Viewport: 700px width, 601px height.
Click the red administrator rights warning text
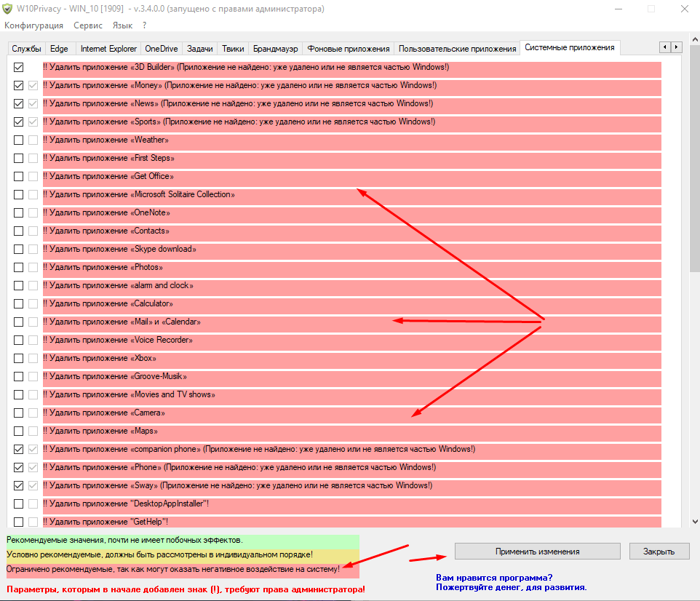186,589
